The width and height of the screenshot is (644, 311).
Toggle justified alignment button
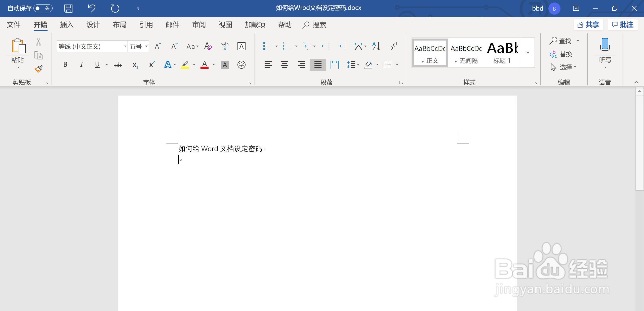(318, 65)
